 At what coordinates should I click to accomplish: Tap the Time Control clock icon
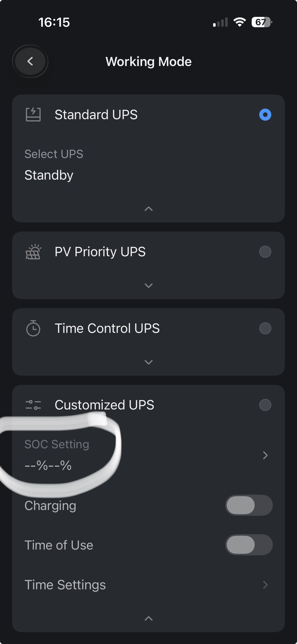point(33,328)
